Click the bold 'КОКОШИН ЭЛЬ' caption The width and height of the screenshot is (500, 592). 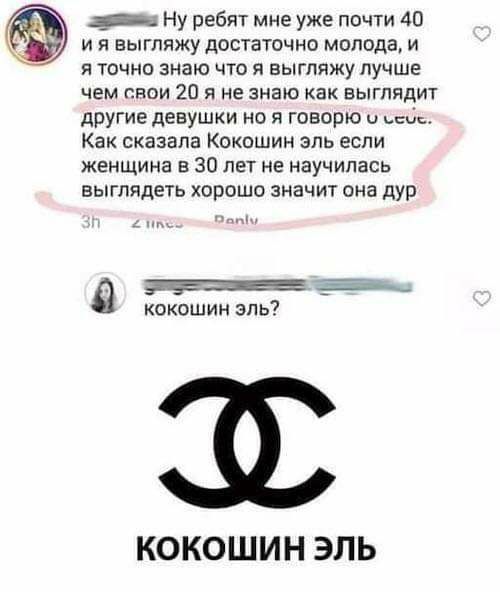coord(256,548)
